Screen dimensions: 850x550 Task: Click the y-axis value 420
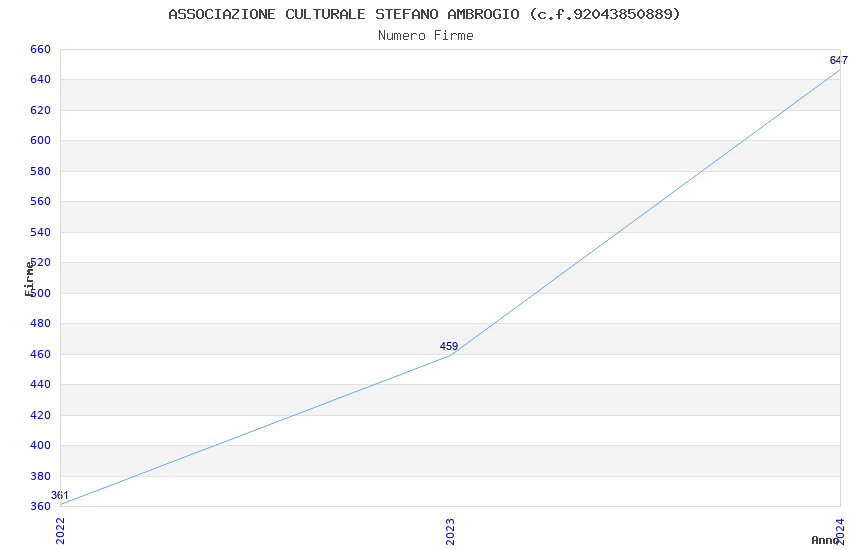(40, 415)
